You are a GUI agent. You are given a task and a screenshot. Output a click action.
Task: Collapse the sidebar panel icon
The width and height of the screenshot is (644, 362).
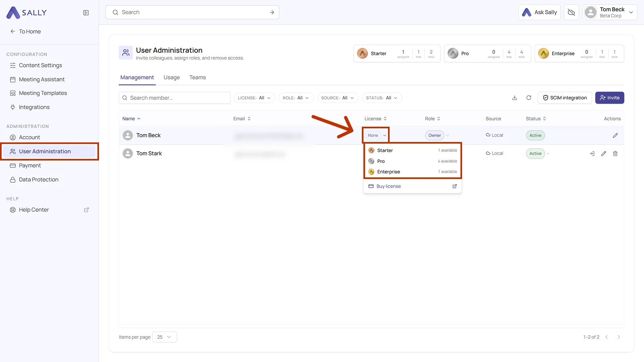click(x=86, y=13)
